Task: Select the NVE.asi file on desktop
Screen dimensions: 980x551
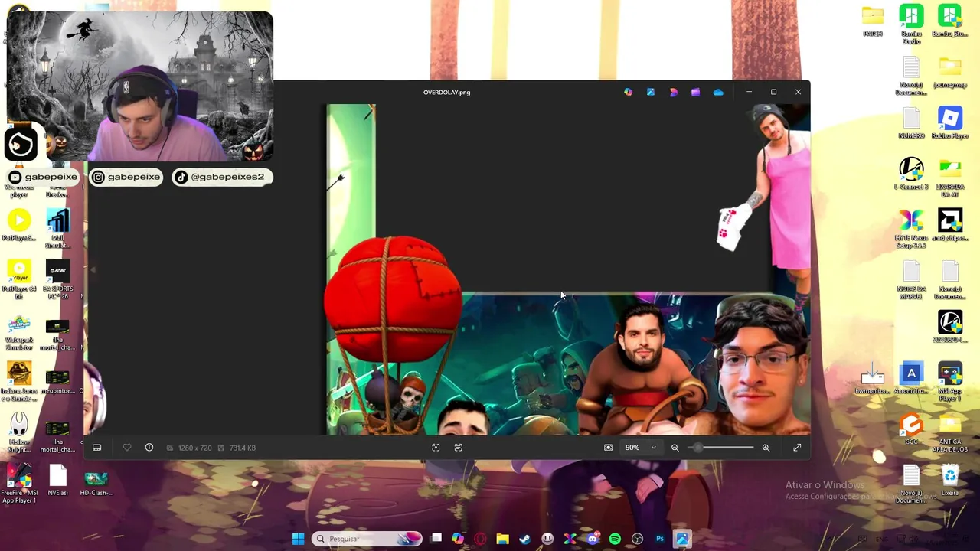Action: click(58, 481)
